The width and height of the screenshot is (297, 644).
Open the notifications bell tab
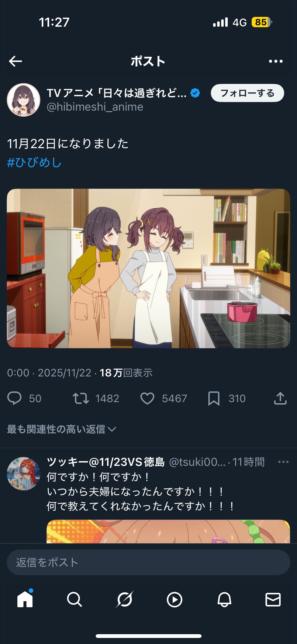224,599
